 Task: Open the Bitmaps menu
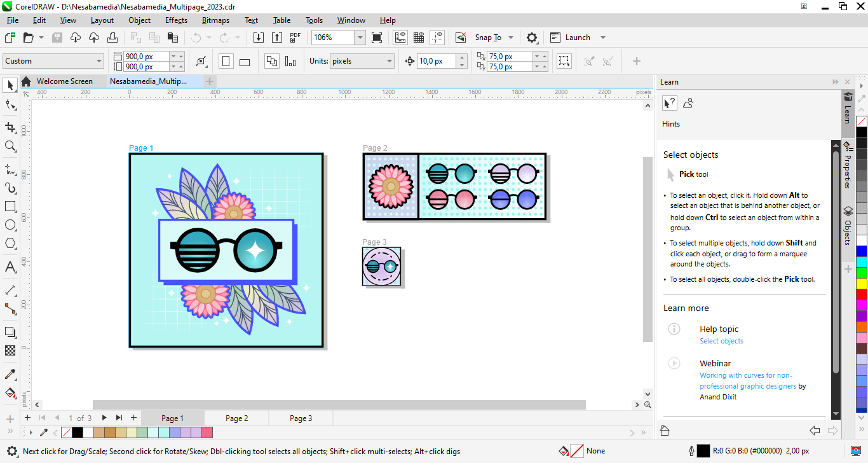215,20
